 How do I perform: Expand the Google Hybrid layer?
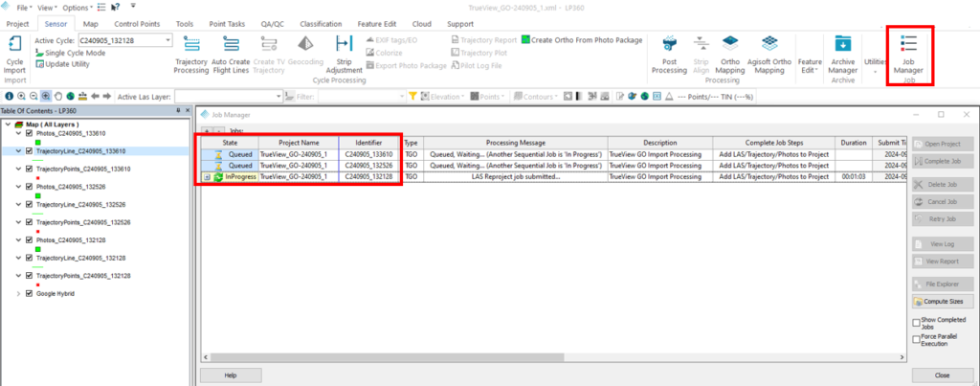[18, 293]
